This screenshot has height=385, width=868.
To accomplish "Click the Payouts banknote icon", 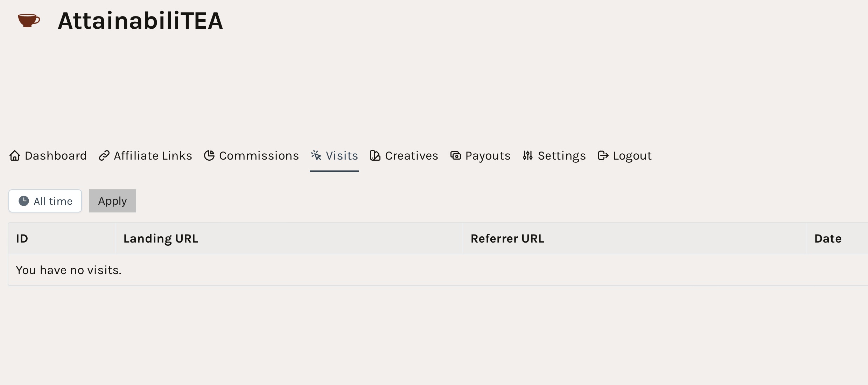I will pyautogui.click(x=455, y=155).
